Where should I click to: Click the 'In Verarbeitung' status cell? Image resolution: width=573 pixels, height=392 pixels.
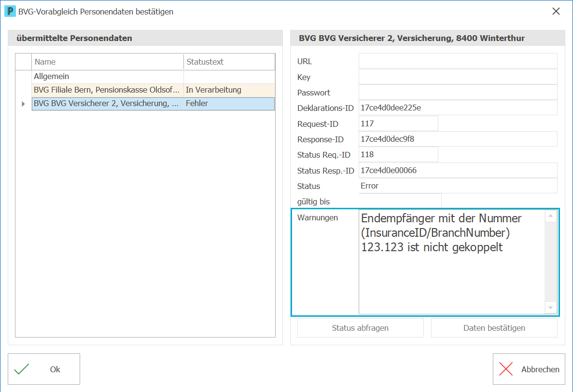(x=229, y=90)
